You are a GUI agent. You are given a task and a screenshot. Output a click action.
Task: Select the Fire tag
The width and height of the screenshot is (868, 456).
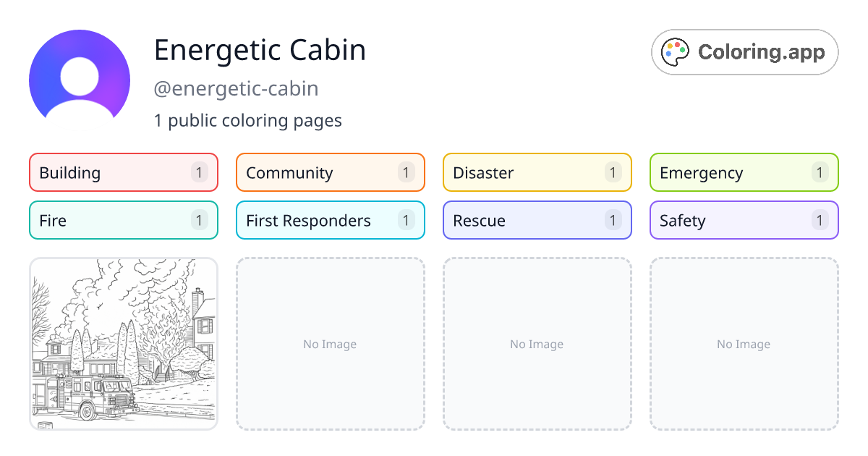(x=124, y=220)
